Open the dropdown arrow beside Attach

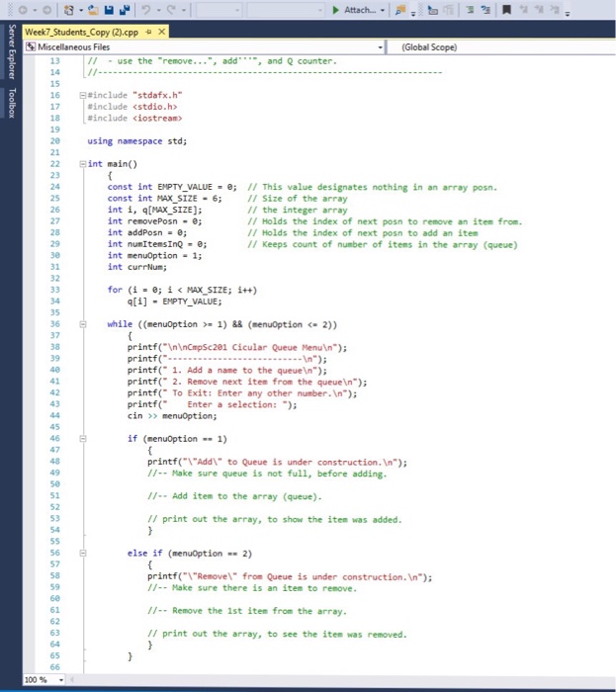click(382, 10)
